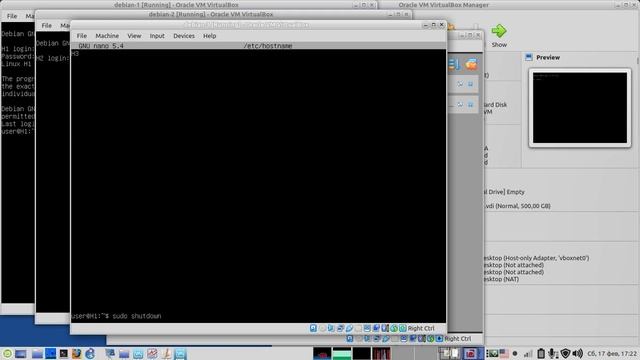Click the battery indicator in tray
This screenshot has height=360, width=640.
[541, 353]
